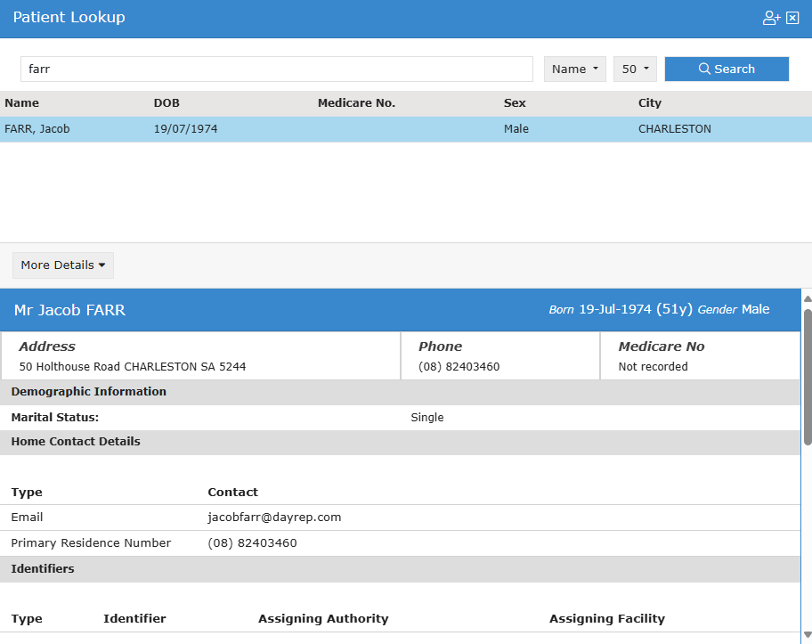
Task: Open the 50 results limit dropdown
Action: click(635, 69)
